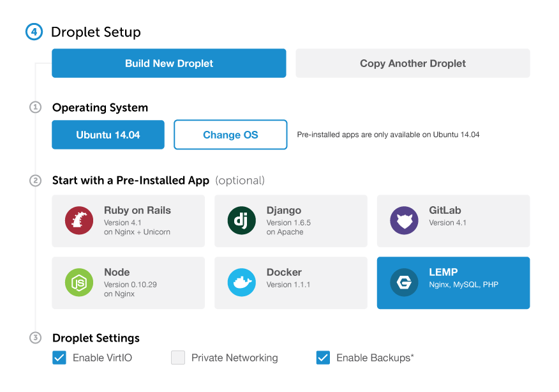The width and height of the screenshot is (559, 392).
Task: Click the Node JS hexagon icon
Action: point(79,282)
